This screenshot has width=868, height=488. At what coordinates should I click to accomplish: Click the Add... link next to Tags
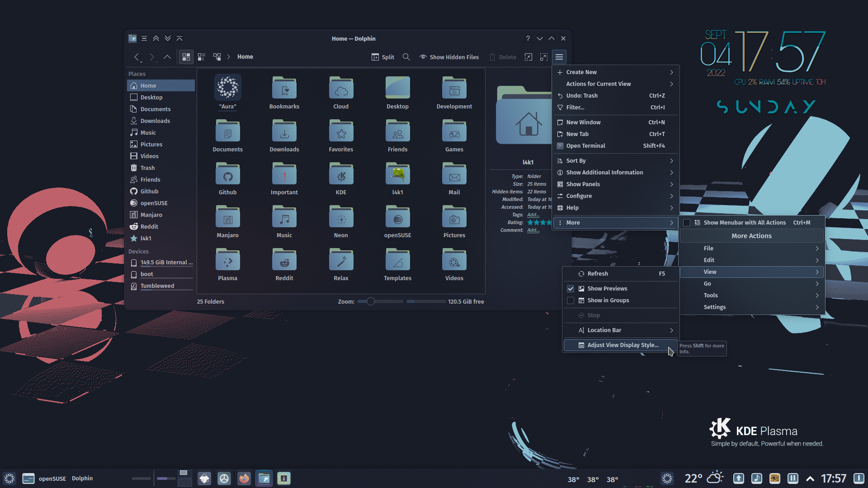click(533, 215)
